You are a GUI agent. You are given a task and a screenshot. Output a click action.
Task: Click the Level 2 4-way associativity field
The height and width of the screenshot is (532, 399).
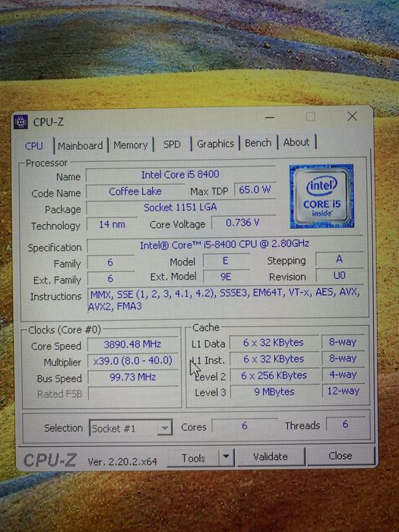[343, 375]
